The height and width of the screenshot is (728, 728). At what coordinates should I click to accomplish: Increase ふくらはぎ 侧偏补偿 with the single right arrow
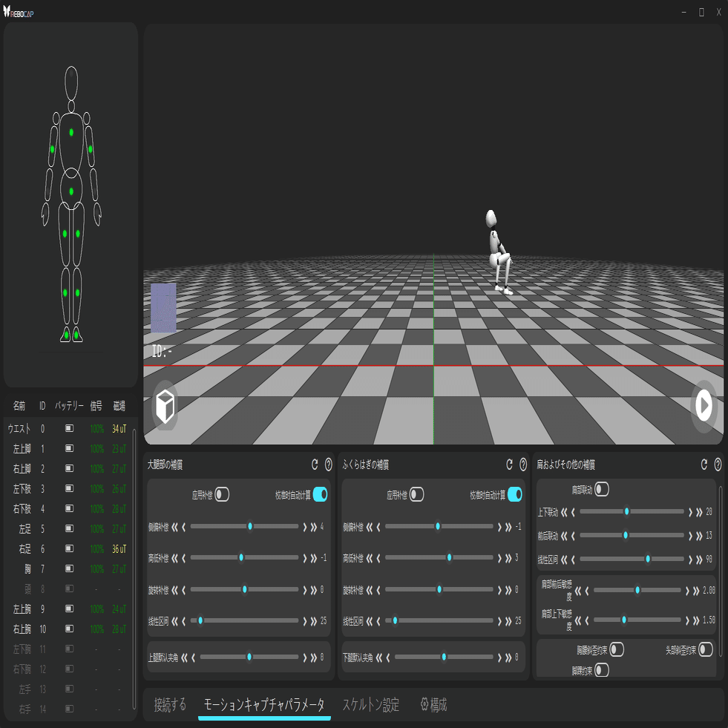(x=499, y=527)
